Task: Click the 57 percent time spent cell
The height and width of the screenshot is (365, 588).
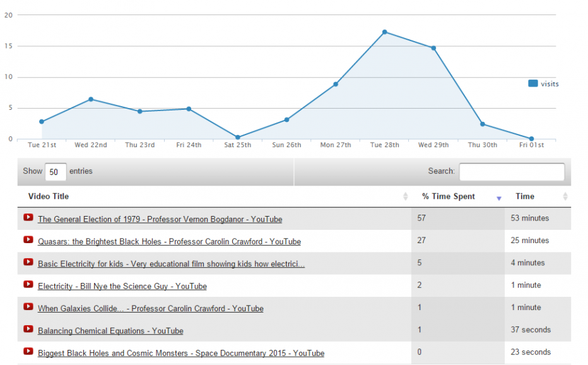Action: click(458, 218)
